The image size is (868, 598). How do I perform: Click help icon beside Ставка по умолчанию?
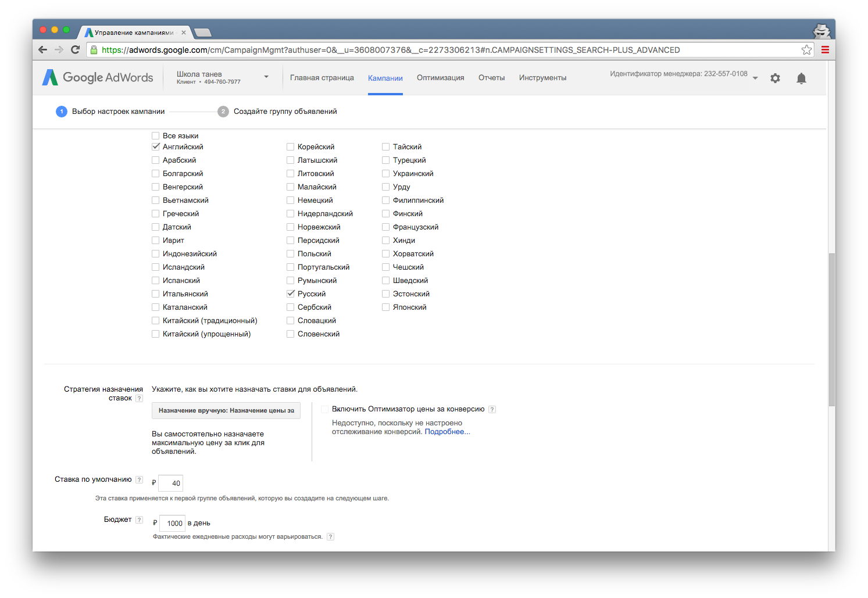pyautogui.click(x=139, y=480)
